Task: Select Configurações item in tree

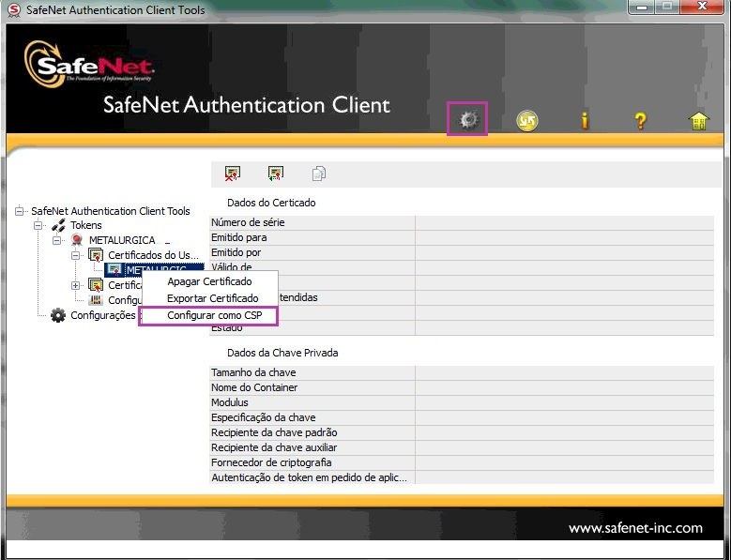Action: (x=102, y=315)
